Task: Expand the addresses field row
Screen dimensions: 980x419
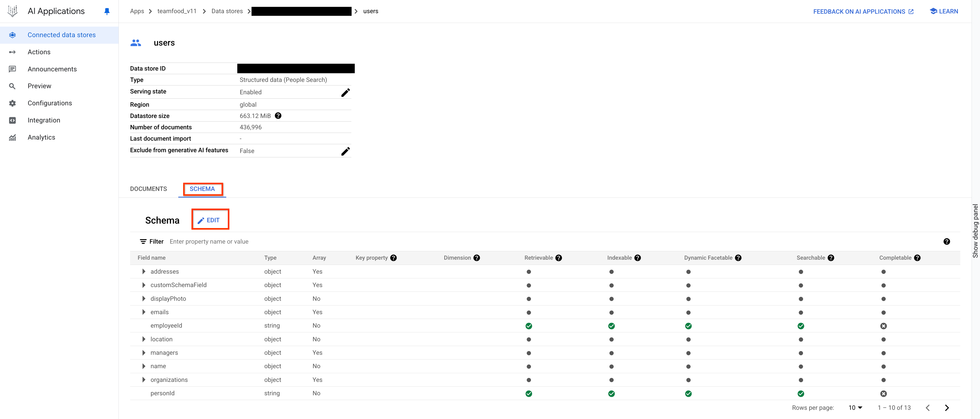Action: click(144, 272)
